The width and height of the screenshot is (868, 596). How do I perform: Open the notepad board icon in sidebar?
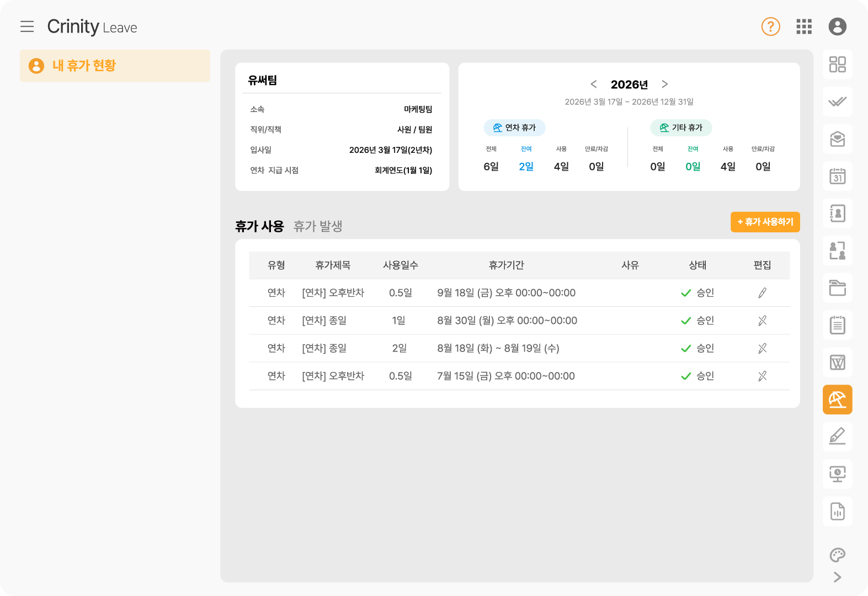click(837, 325)
